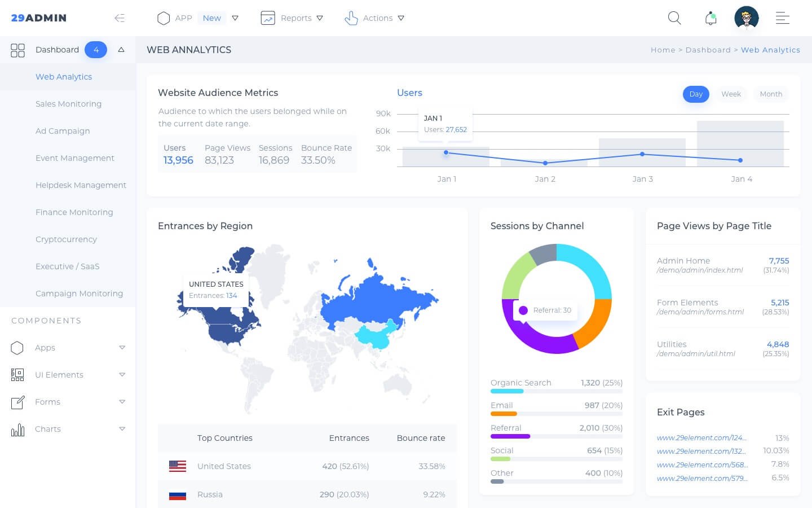The image size is (812, 508).
Task: Switch Users chart to Month view
Action: click(770, 94)
